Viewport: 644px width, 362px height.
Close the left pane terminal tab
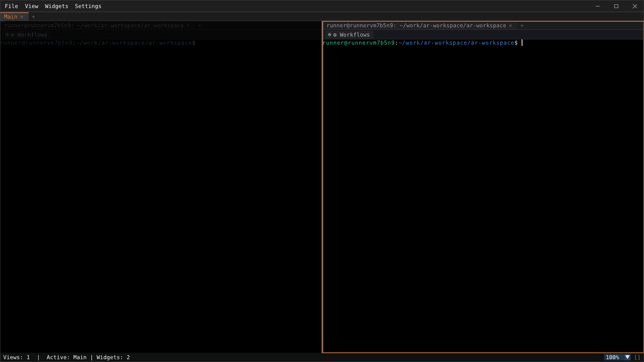coord(188,26)
